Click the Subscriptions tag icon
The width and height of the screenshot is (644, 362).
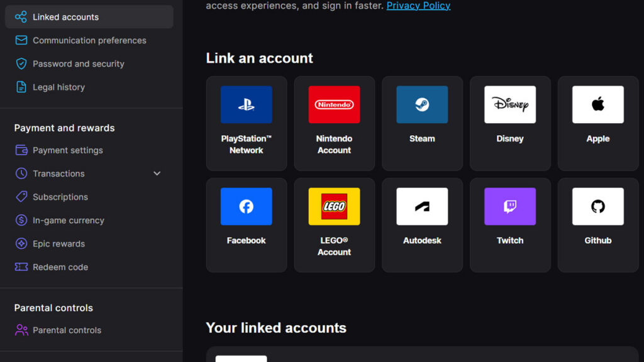(21, 197)
